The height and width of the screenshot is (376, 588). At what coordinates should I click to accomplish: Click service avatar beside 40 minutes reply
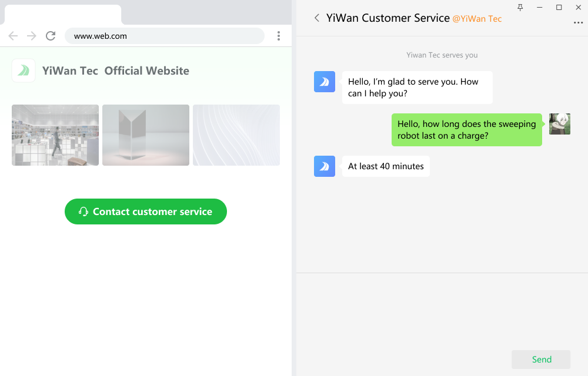(325, 166)
